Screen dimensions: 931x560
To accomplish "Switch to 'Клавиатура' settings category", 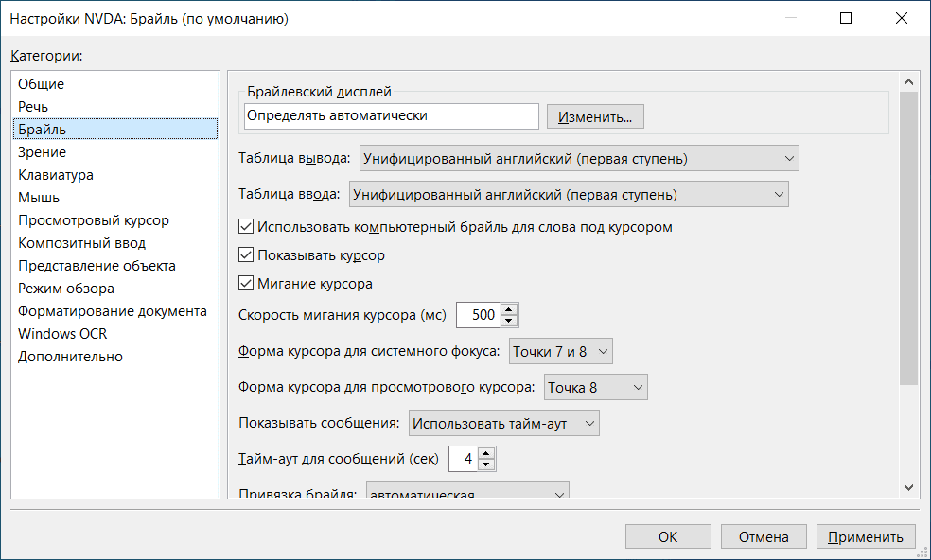I will click(56, 175).
